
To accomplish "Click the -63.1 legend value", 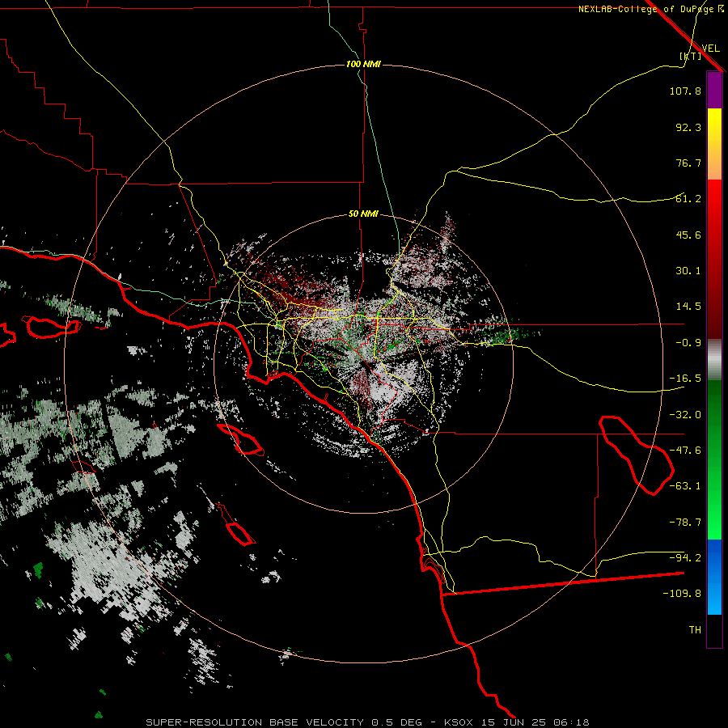I will pos(685,486).
